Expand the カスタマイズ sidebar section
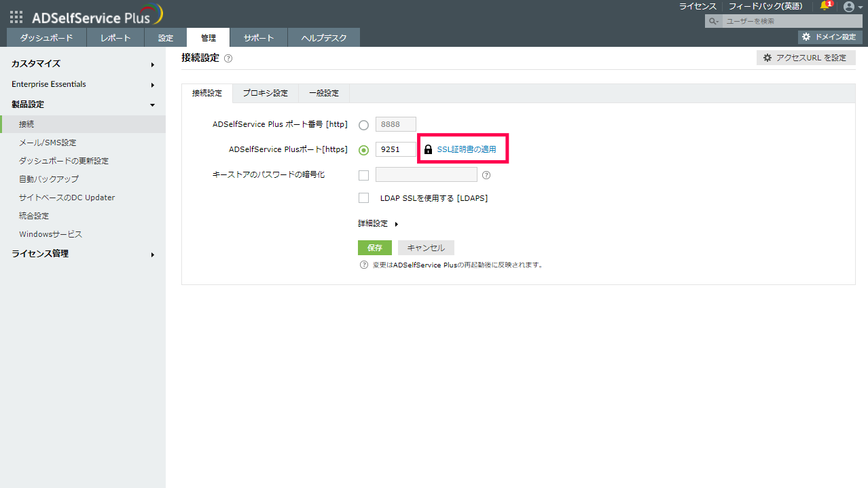The width and height of the screenshot is (868, 488). 83,64
